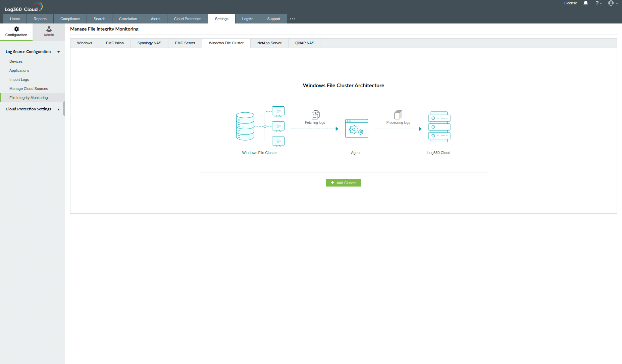Open the help dropdown arrow
This screenshot has height=364, width=622.
tap(601, 3)
